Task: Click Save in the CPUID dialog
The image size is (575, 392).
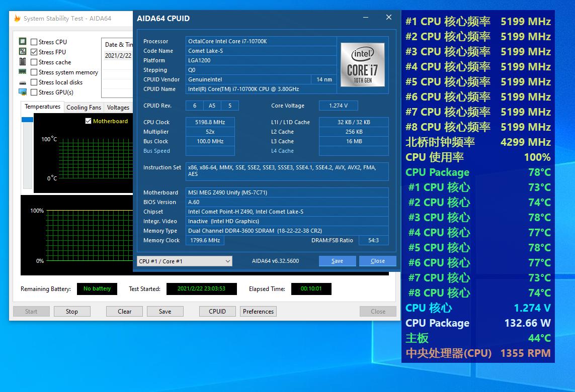Action: pyautogui.click(x=338, y=261)
